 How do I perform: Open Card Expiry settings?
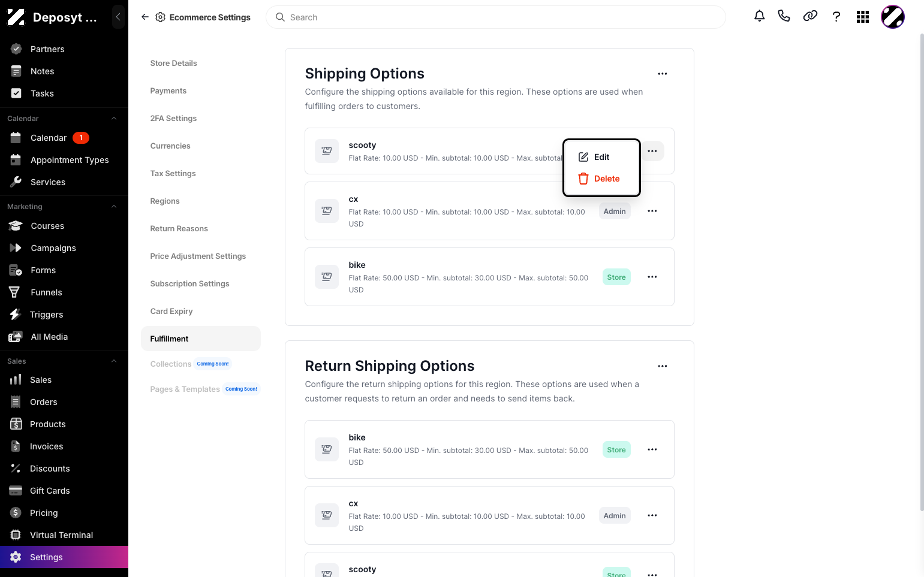coord(171,312)
